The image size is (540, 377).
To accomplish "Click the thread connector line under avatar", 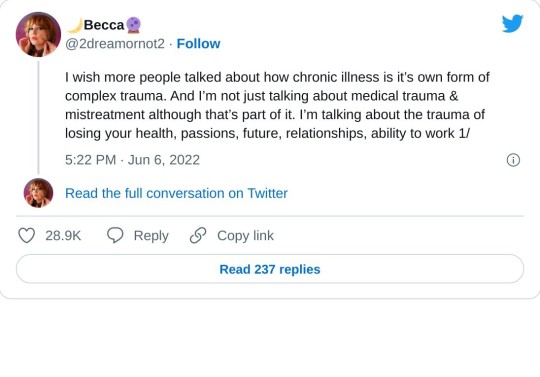I will coord(38,117).
